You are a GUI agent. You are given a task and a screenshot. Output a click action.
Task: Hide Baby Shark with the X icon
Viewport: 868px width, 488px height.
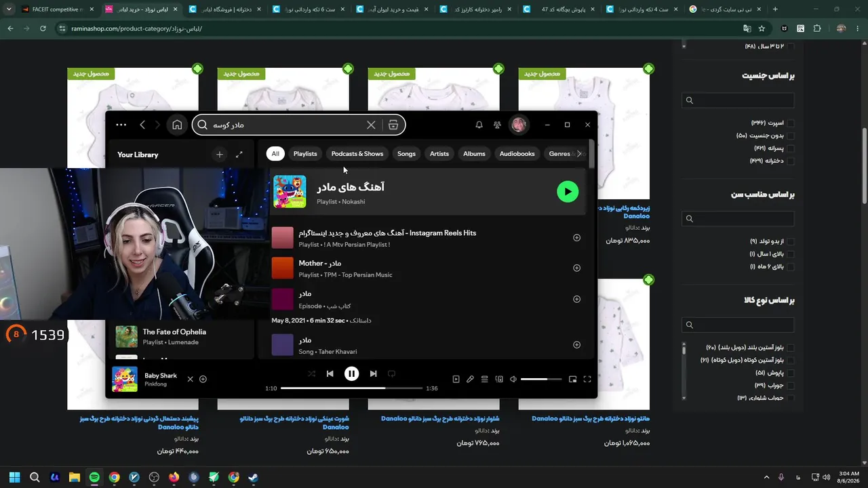click(x=190, y=380)
